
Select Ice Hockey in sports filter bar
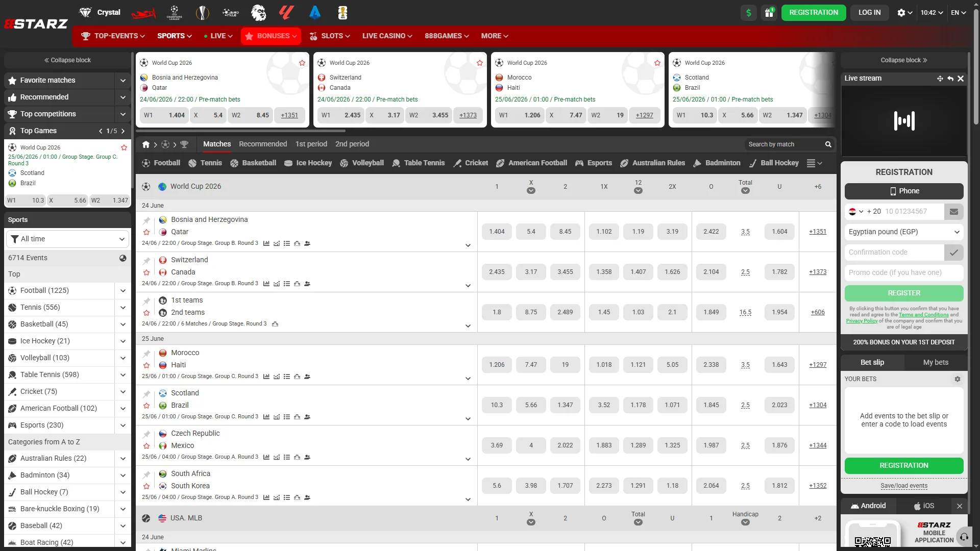pyautogui.click(x=308, y=163)
